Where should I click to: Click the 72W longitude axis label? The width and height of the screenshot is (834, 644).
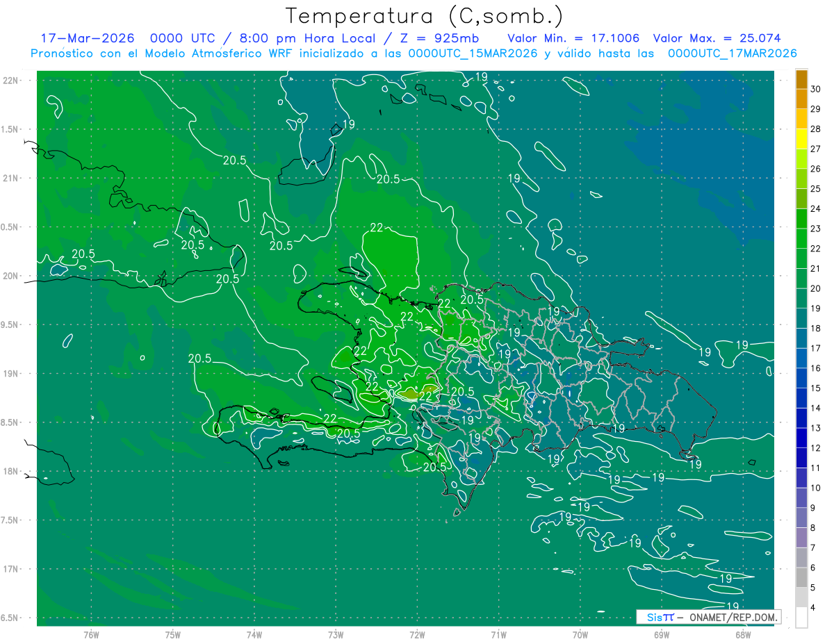[417, 635]
